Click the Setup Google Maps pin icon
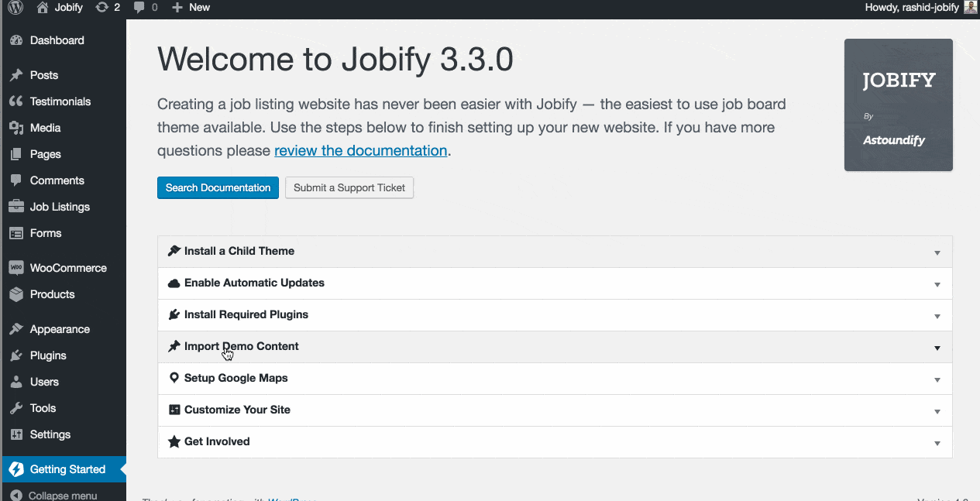Image resolution: width=980 pixels, height=501 pixels. pyautogui.click(x=174, y=378)
